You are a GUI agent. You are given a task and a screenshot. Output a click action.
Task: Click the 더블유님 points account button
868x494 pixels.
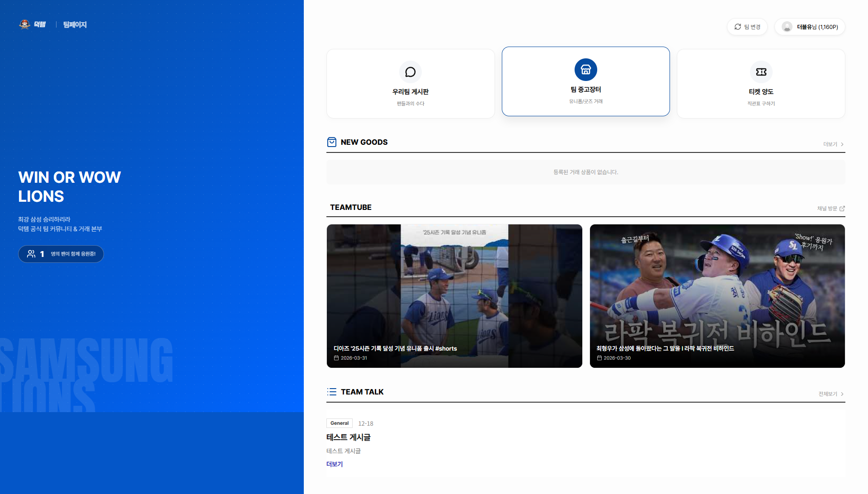point(817,27)
